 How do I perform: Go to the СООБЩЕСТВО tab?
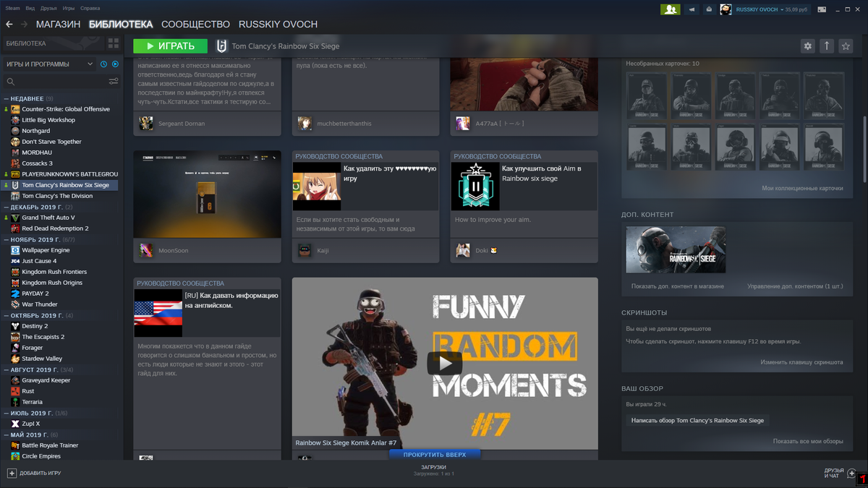point(195,25)
